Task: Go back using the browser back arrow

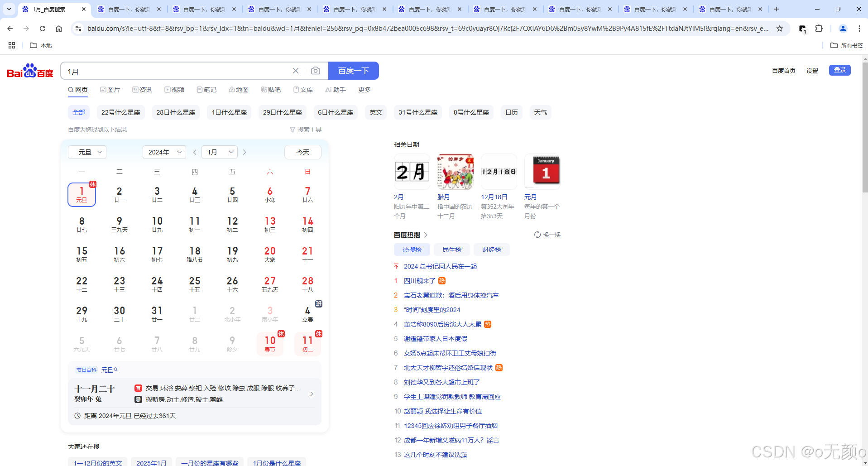Action: coord(10,29)
